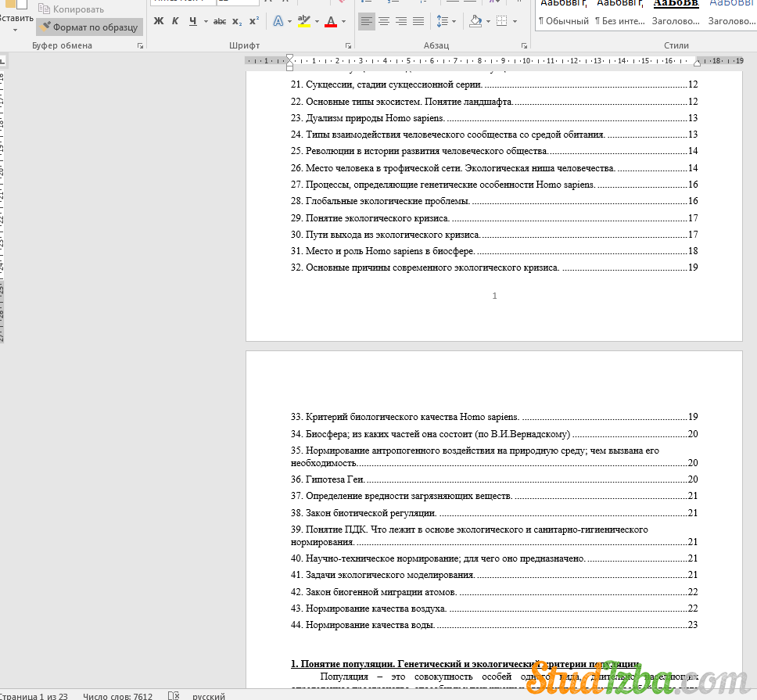Click the first-line indent marker on ruler
Image resolution: width=757 pixels, height=700 pixels.
point(289,58)
